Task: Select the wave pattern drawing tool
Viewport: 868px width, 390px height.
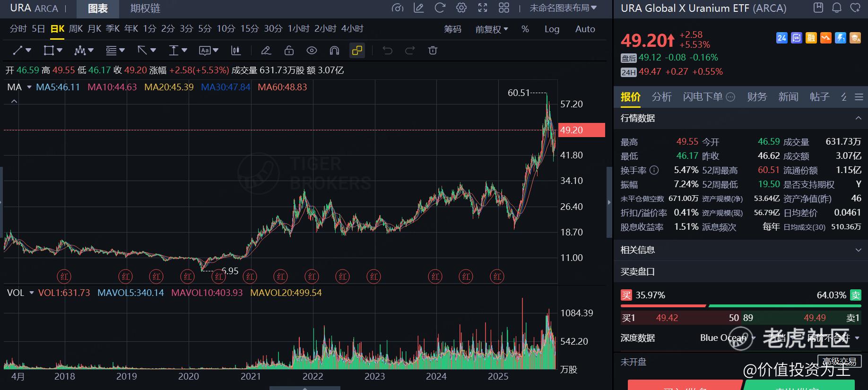Action: [80, 50]
